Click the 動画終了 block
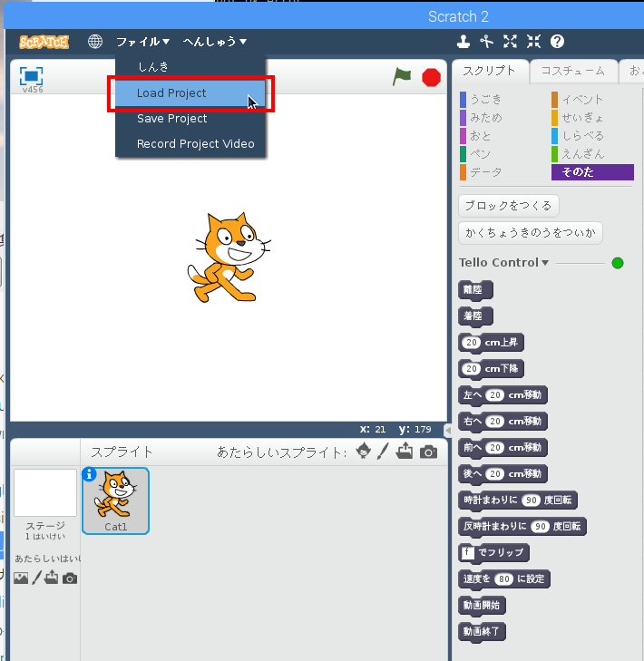Screen dimensions: 644x661 (x=482, y=631)
